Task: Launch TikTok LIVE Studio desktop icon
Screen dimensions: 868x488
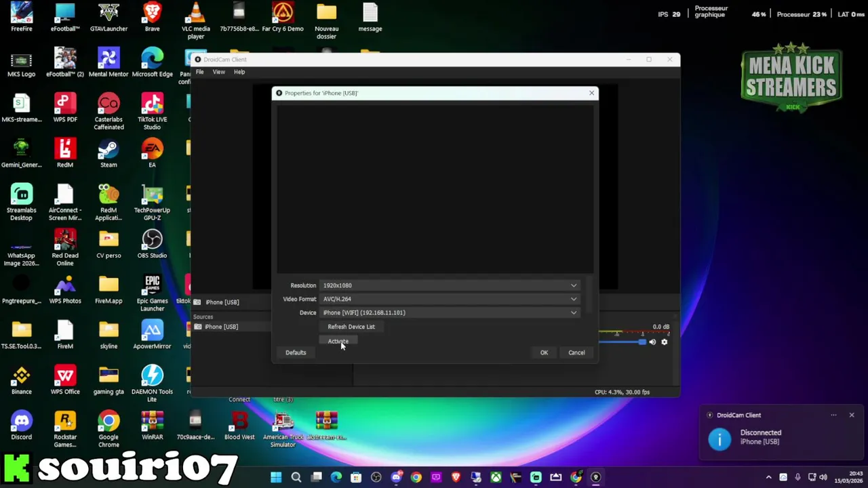Action: click(x=152, y=112)
